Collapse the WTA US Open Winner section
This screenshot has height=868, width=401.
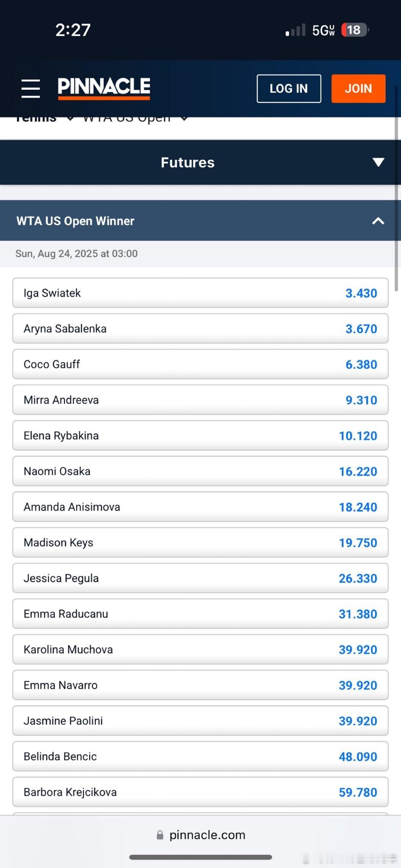tap(378, 221)
